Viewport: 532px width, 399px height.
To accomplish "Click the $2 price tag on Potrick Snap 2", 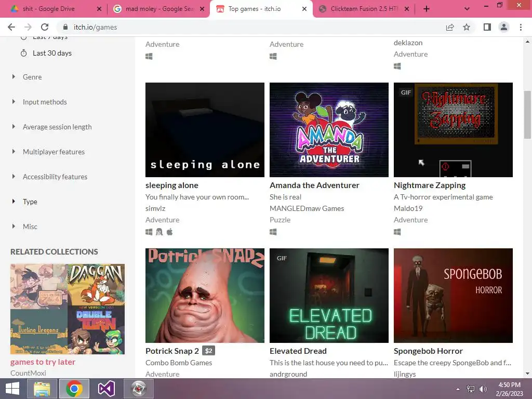I will tap(208, 351).
